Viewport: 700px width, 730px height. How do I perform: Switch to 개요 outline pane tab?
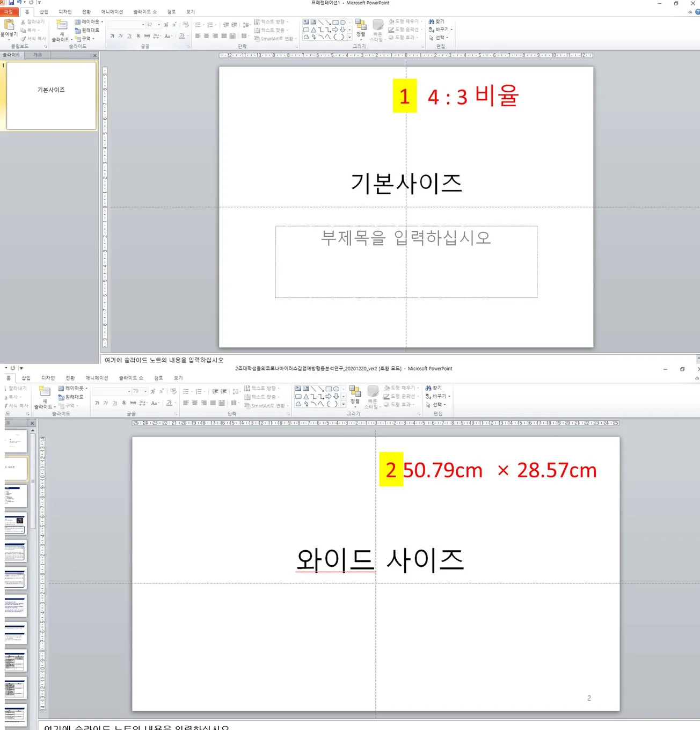click(38, 55)
